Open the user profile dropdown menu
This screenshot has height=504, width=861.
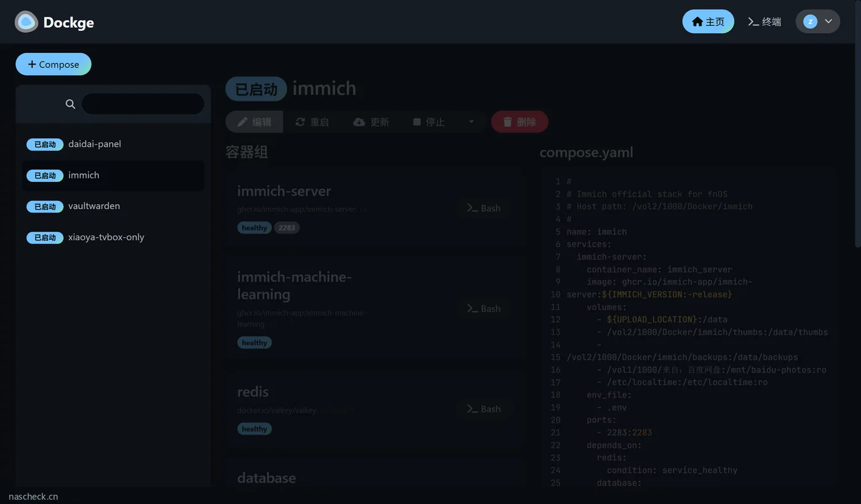[x=817, y=22]
